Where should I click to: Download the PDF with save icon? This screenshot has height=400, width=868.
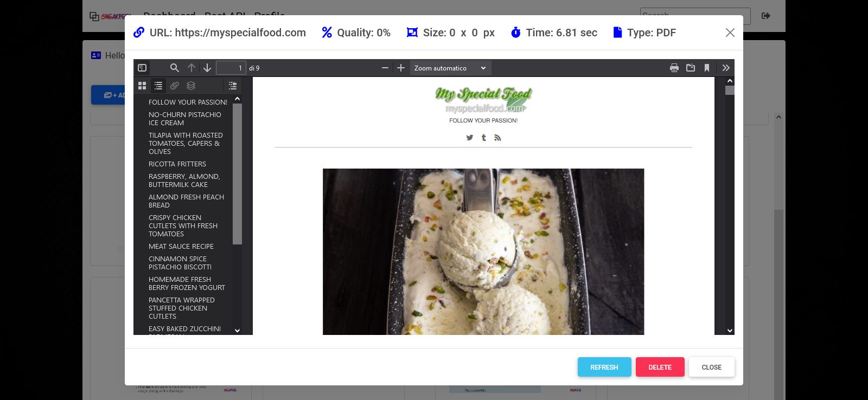point(691,68)
